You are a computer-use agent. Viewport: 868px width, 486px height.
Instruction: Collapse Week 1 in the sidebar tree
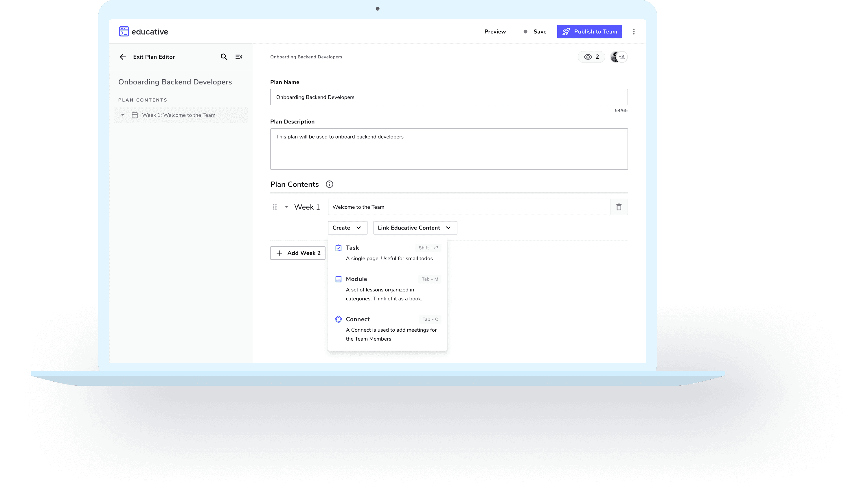point(123,115)
